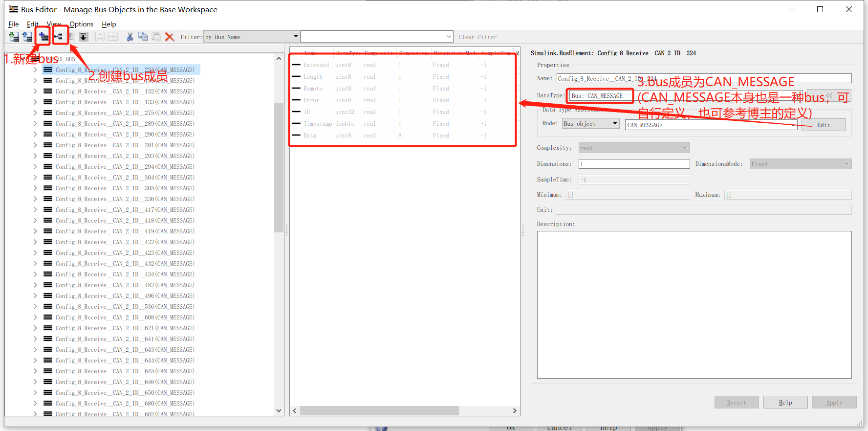This screenshot has width=868, height=431.
Task: Click into the Description text area
Action: [x=694, y=305]
